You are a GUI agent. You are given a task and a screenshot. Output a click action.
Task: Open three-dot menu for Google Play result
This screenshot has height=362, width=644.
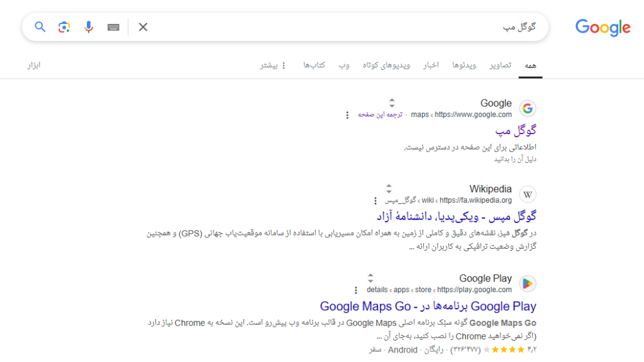click(356, 290)
